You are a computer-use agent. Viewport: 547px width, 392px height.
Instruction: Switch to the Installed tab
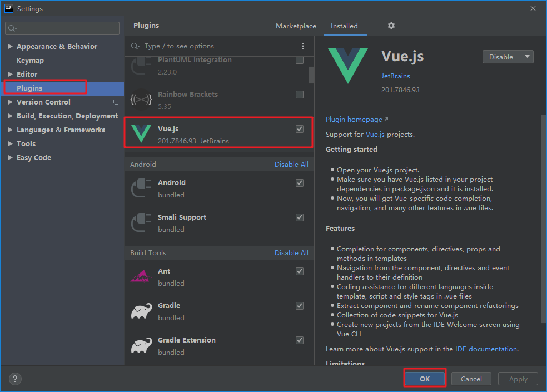(x=344, y=26)
